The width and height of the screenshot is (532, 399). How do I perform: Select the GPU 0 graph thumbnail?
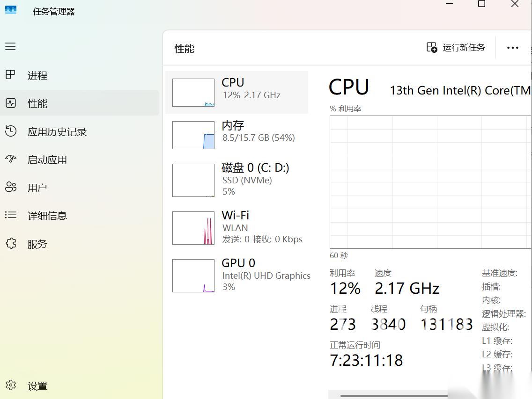[193, 276]
